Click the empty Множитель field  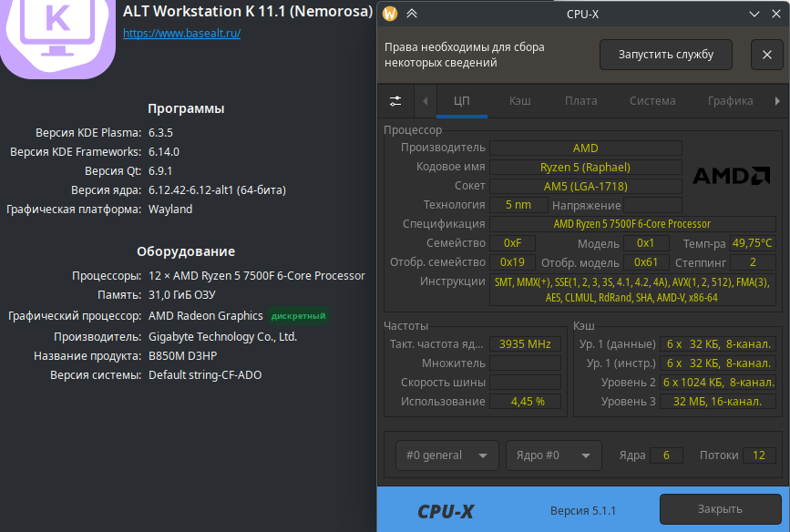(x=525, y=363)
